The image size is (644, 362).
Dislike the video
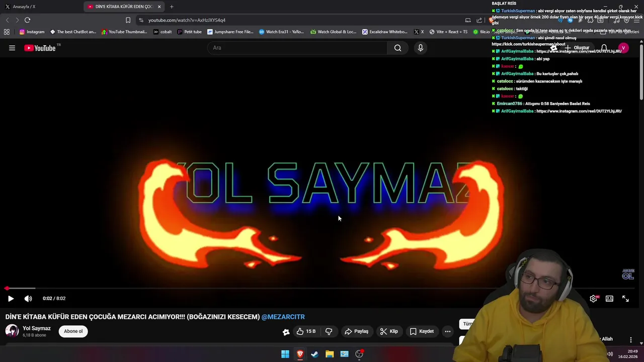coord(329,331)
